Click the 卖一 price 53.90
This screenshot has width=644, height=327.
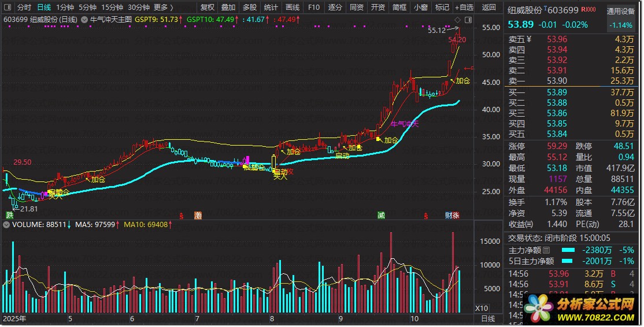pos(557,81)
